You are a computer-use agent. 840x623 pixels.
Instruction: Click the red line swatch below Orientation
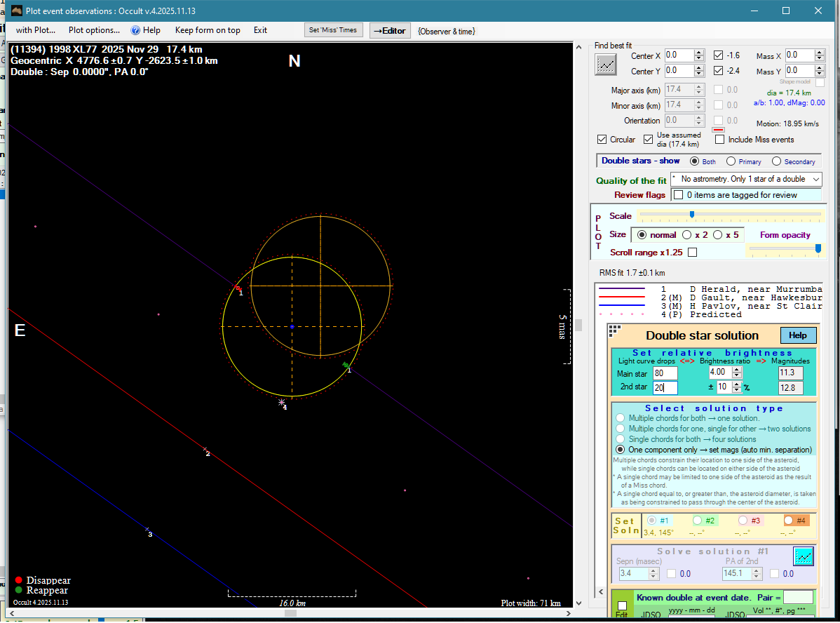[x=718, y=130]
